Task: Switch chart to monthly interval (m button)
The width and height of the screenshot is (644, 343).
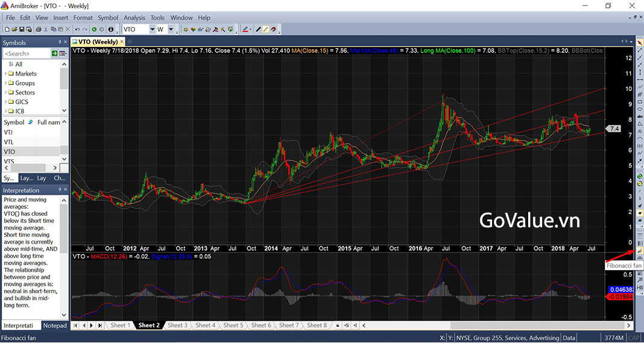Action: pos(640,221)
